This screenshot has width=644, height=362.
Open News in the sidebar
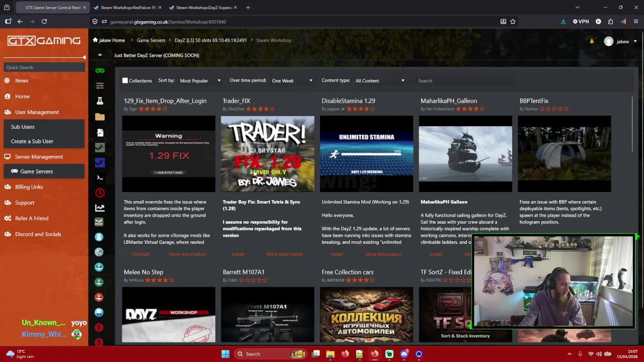point(22,80)
